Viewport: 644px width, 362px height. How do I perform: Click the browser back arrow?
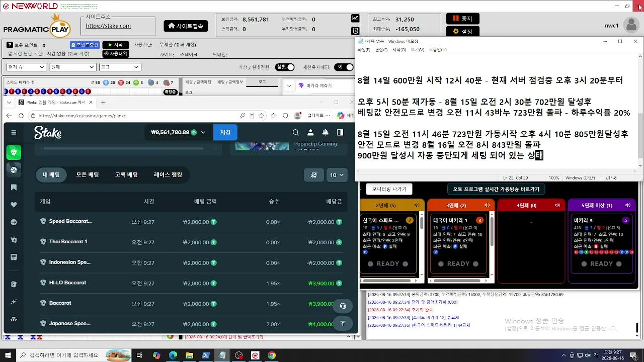point(9,116)
